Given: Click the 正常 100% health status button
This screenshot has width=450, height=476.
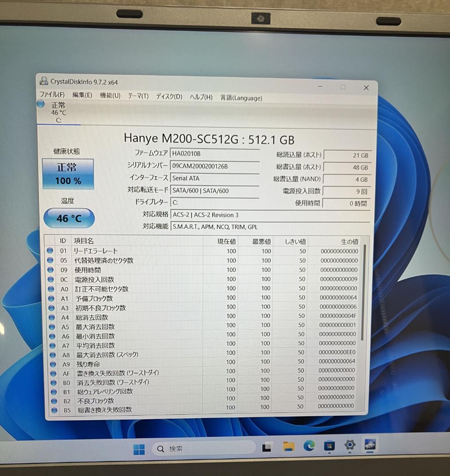Looking at the screenshot, I should [x=68, y=174].
